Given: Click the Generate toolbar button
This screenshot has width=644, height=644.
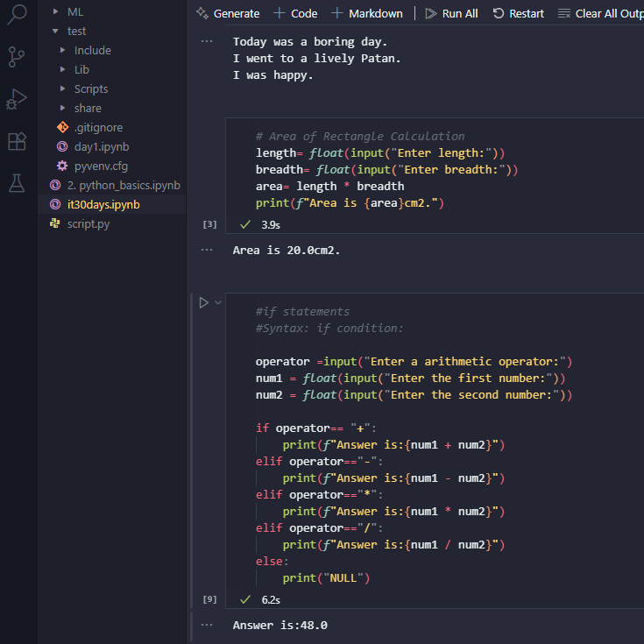Looking at the screenshot, I should tap(228, 13).
